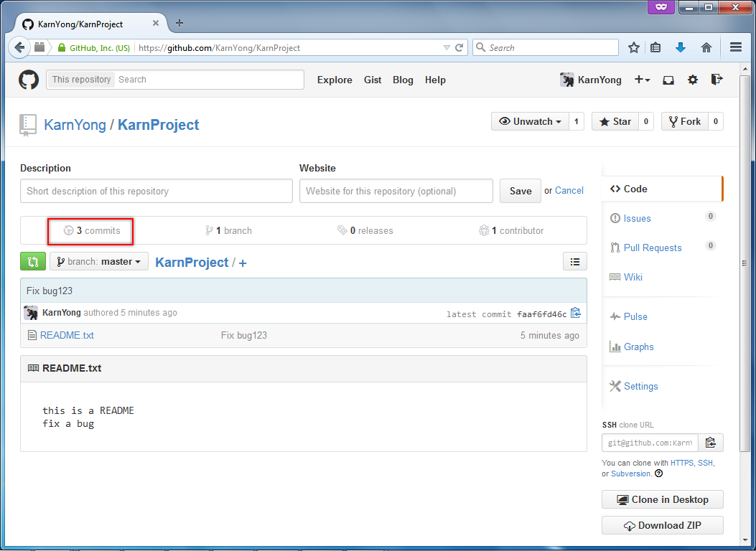Open the create new plus dropdown
The height and width of the screenshot is (551, 756).
642,80
